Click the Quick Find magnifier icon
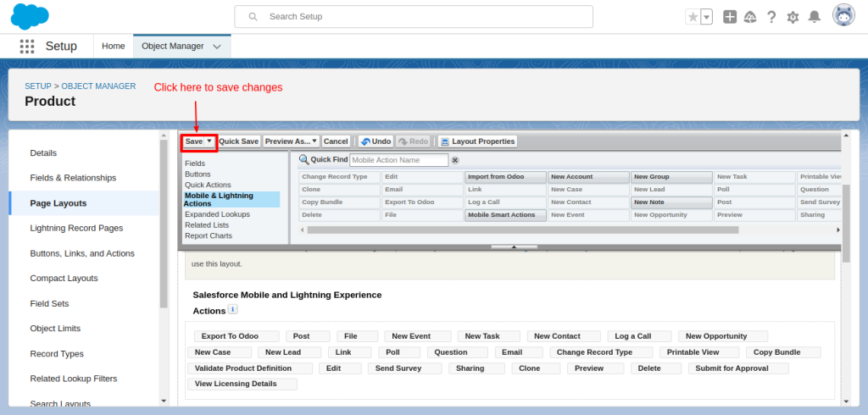868x415 pixels. (x=304, y=159)
